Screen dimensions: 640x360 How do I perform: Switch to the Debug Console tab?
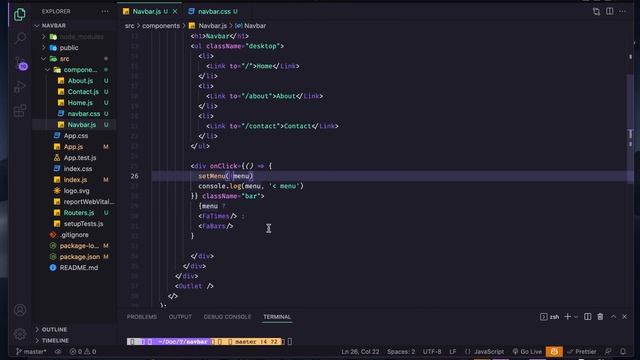tap(227, 317)
